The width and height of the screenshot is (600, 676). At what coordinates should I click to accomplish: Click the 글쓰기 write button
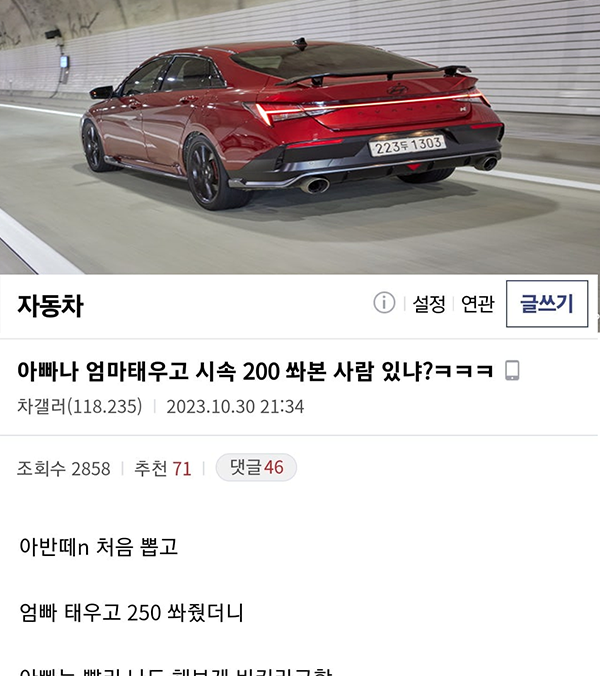[547, 304]
